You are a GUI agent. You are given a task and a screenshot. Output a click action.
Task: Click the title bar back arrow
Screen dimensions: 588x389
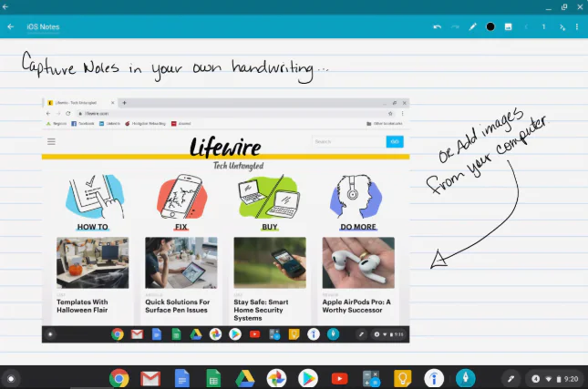pos(5,6)
